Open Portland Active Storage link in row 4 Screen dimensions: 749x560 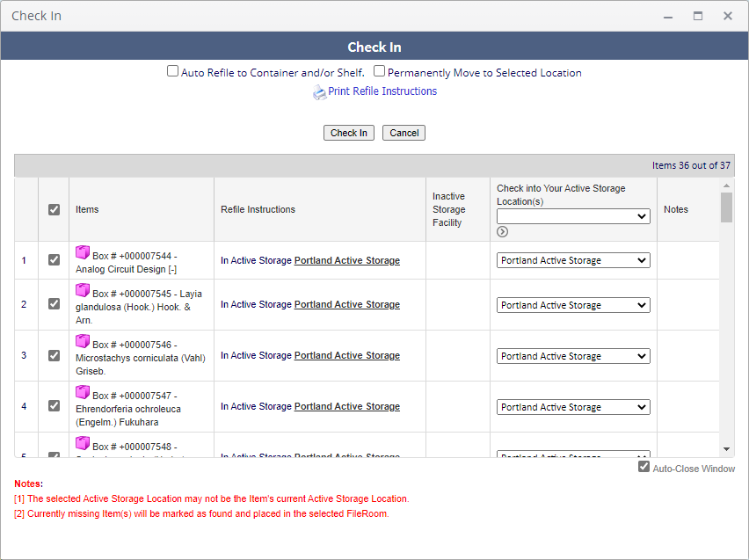347,407
